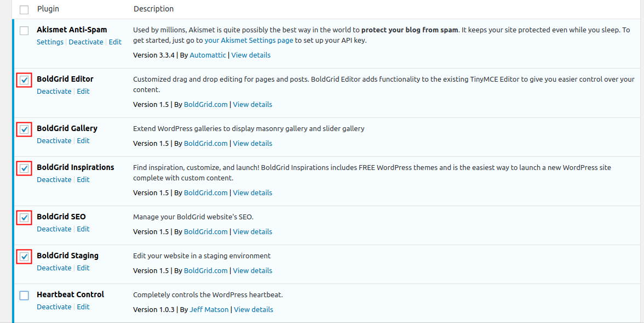644x323 pixels.
Task: Check the Akismet Anti-Spam checkbox
Action: tap(24, 31)
